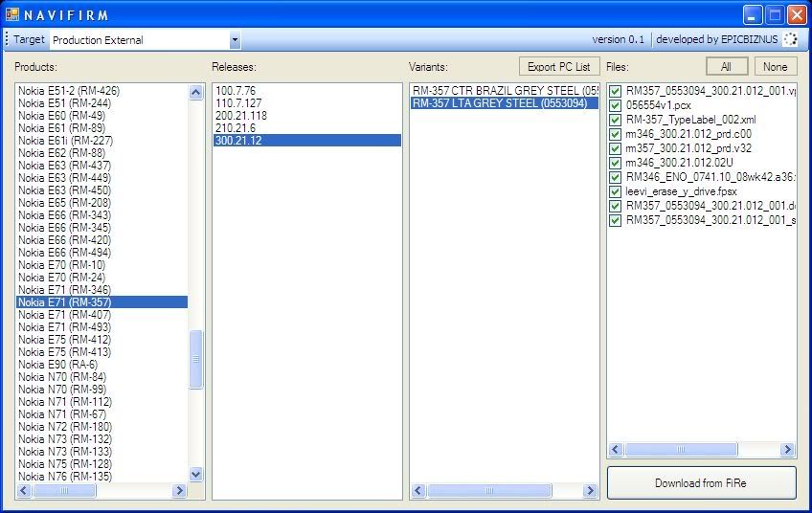The width and height of the screenshot is (812, 513).
Task: Open the Target dropdown arrow
Action: (235, 40)
